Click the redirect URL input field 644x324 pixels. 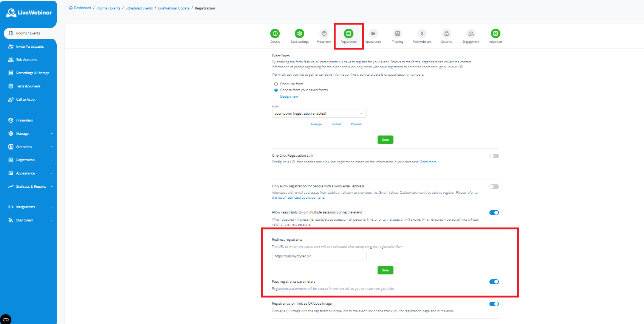click(x=319, y=256)
